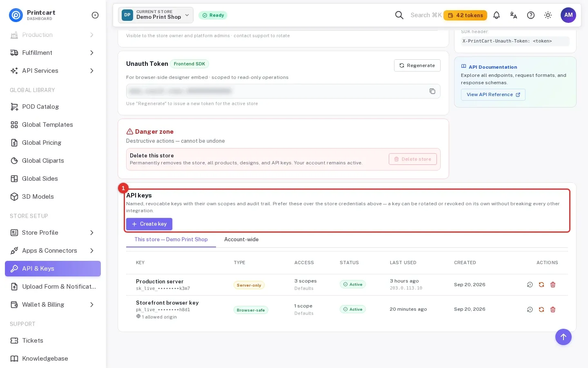
Task: Click the search magnifier icon
Action: point(399,15)
